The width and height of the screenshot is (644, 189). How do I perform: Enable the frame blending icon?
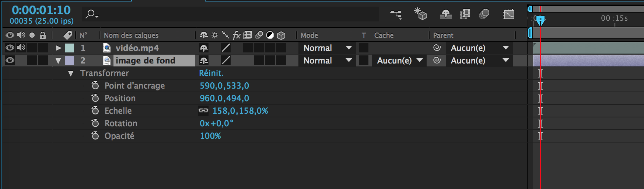(x=465, y=14)
